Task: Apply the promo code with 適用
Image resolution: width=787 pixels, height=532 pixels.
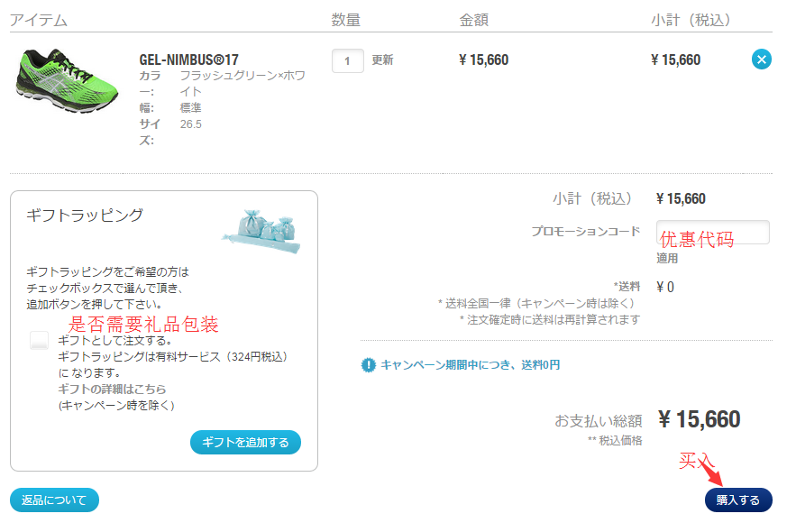Action: click(667, 259)
